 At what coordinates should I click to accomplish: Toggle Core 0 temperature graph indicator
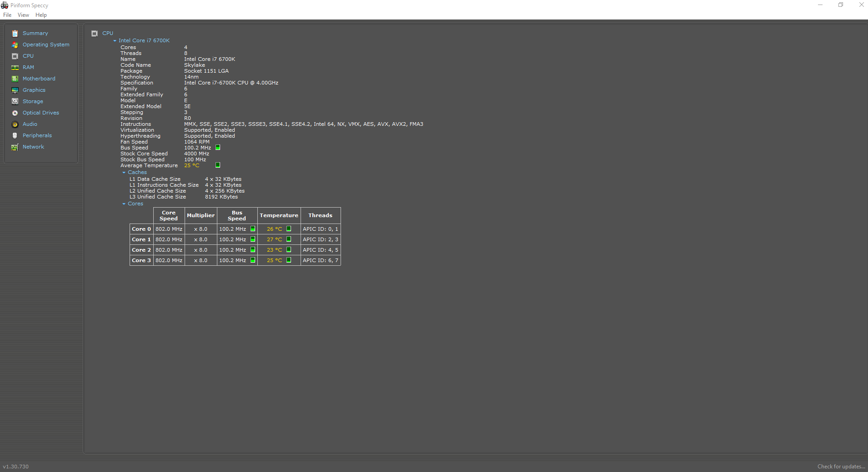[x=289, y=229]
